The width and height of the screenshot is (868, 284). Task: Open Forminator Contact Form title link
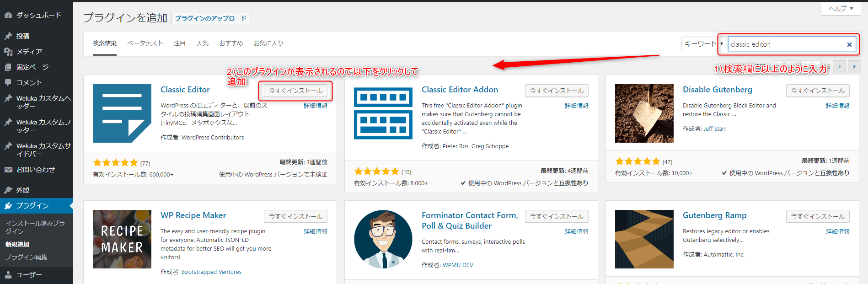click(470, 220)
